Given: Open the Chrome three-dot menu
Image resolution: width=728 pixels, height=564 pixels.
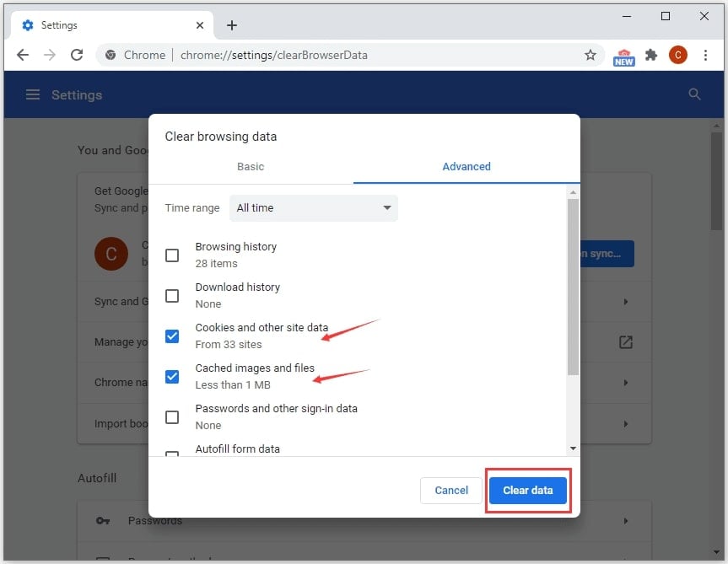Looking at the screenshot, I should click(x=705, y=55).
